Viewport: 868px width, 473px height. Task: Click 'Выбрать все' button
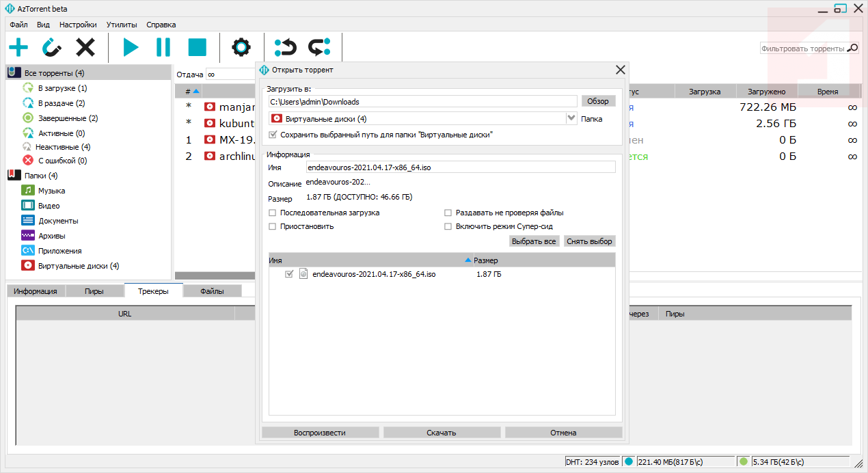pyautogui.click(x=534, y=241)
